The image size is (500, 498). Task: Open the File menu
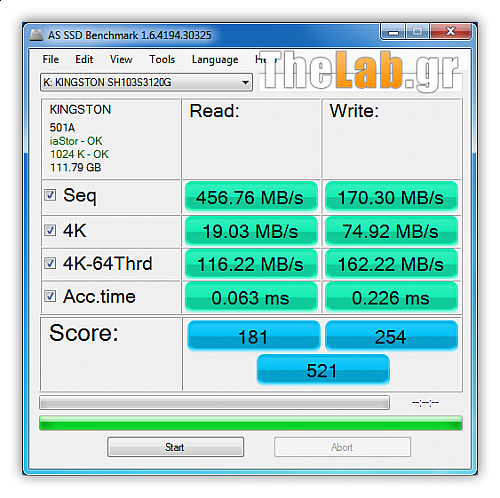point(51,59)
